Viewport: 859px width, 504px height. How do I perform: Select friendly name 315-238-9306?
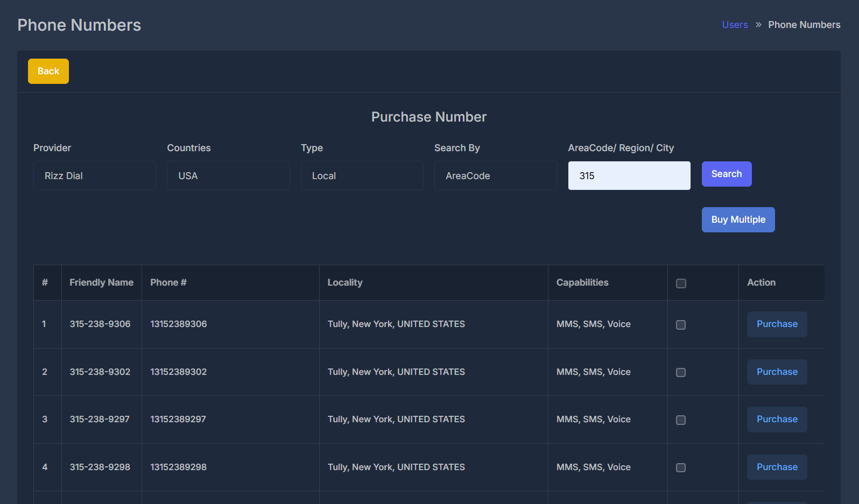[x=100, y=324]
